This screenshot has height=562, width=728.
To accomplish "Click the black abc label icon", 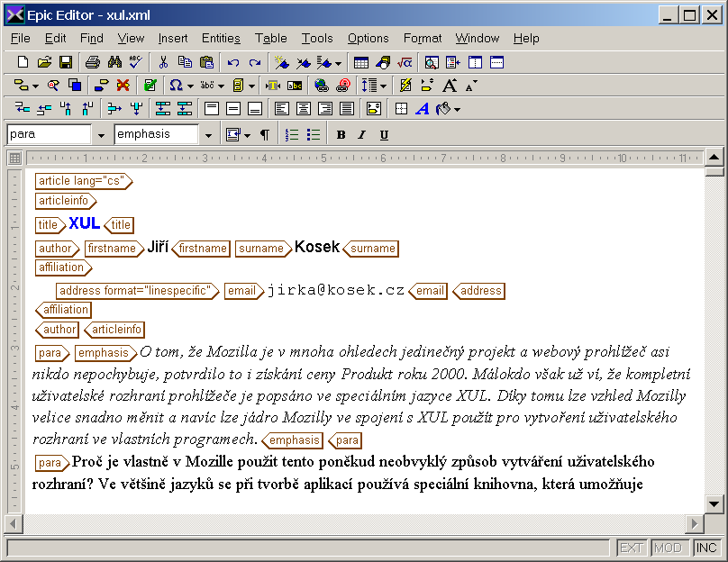I will pyautogui.click(x=295, y=86).
